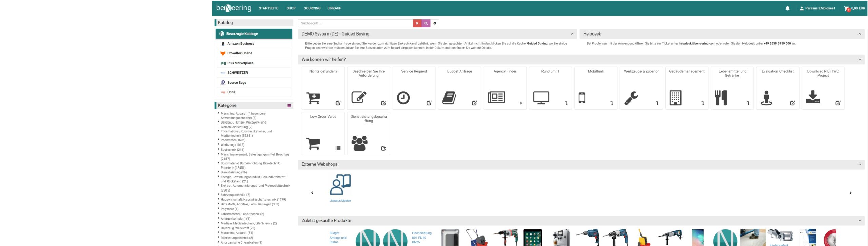Viewport: 868px width, 246px height.
Task: Collapse the Helpdesk panel
Action: [860, 34]
